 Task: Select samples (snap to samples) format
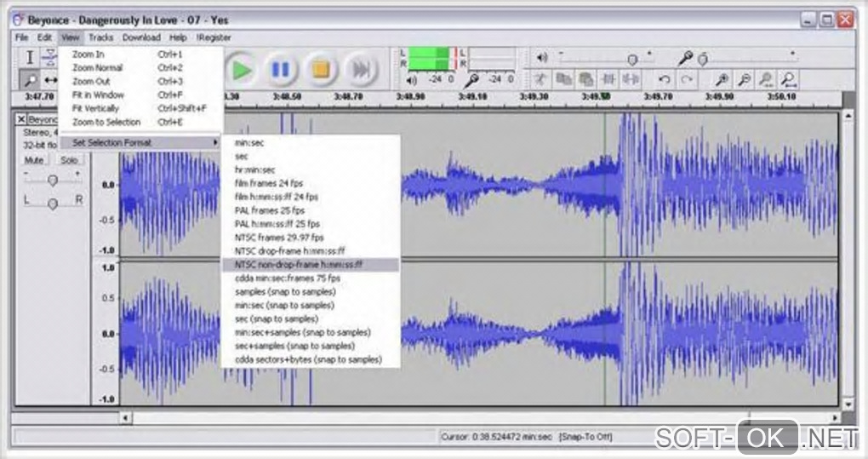311,292
